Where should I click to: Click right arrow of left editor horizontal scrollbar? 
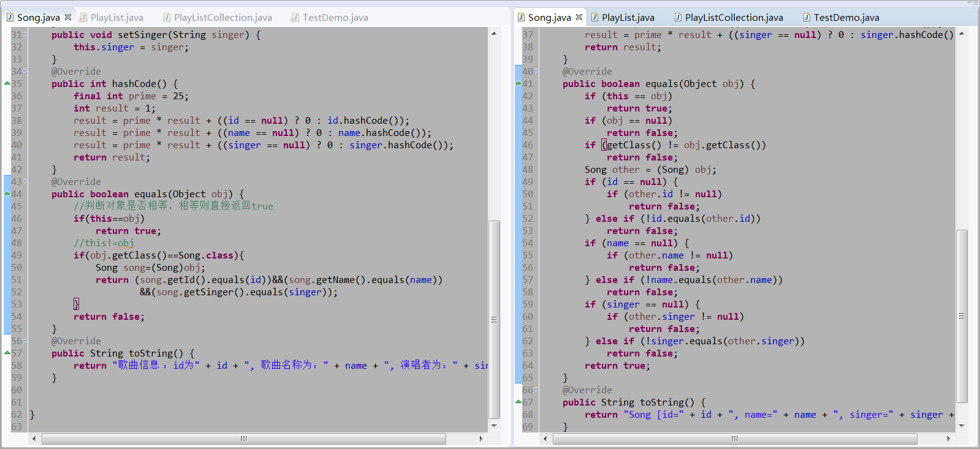[481, 439]
